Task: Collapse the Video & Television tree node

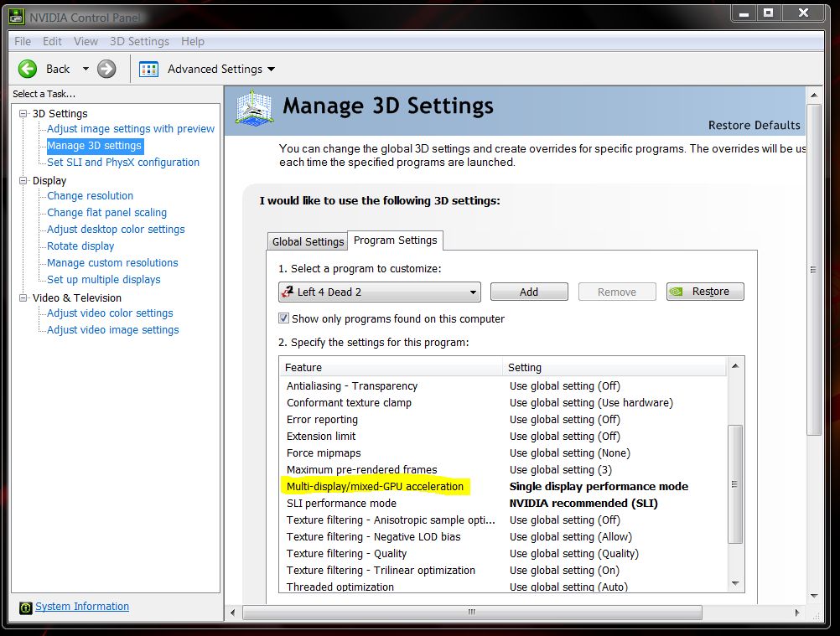Action: (x=23, y=297)
